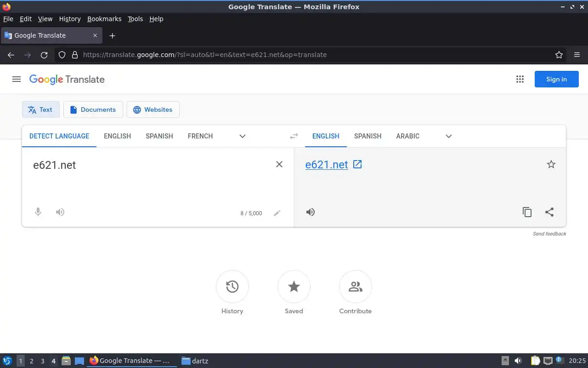Switch to Websites translation mode

153,109
